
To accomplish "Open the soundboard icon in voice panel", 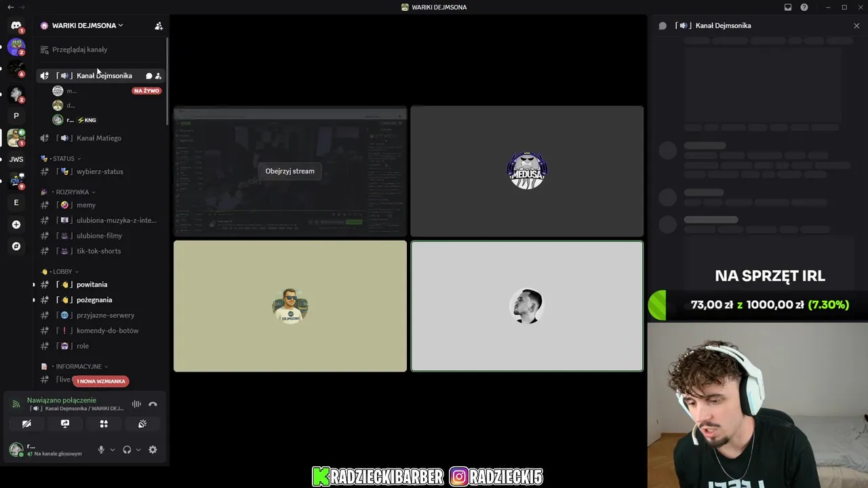I will 142,424.
